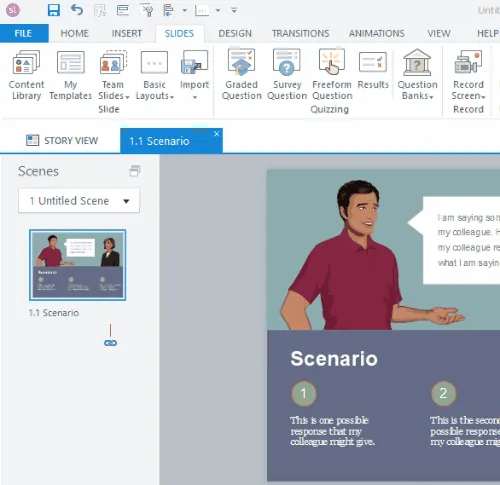This screenshot has width=500, height=485.
Task: Insert a Results slide
Action: tap(373, 71)
